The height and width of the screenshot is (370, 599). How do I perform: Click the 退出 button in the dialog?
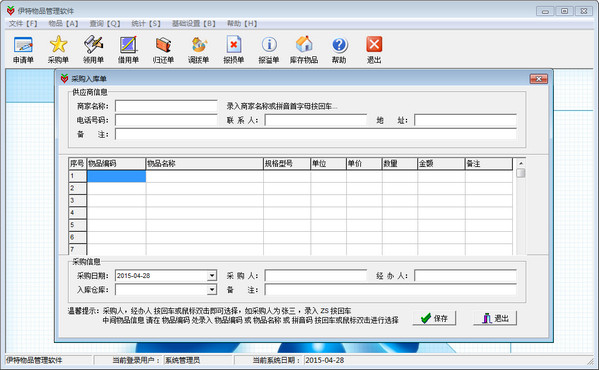click(495, 318)
